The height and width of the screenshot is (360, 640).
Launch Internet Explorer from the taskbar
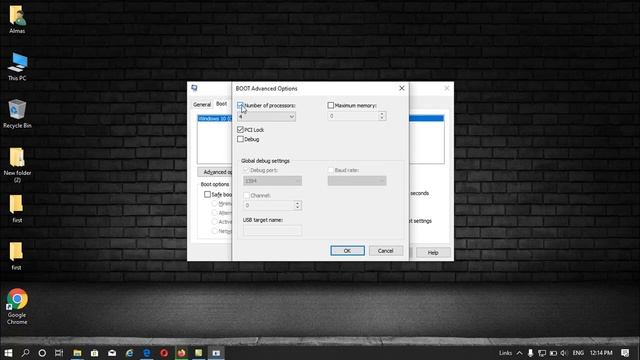(129, 353)
